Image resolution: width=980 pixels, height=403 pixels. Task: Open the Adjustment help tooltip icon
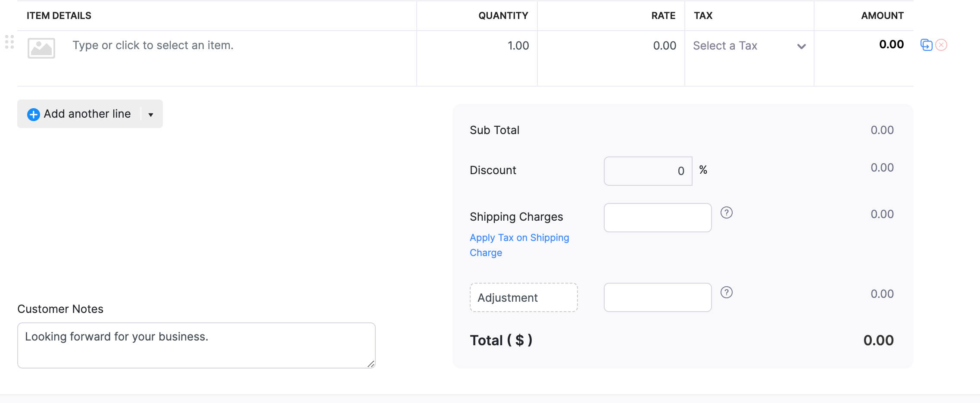coord(727,292)
